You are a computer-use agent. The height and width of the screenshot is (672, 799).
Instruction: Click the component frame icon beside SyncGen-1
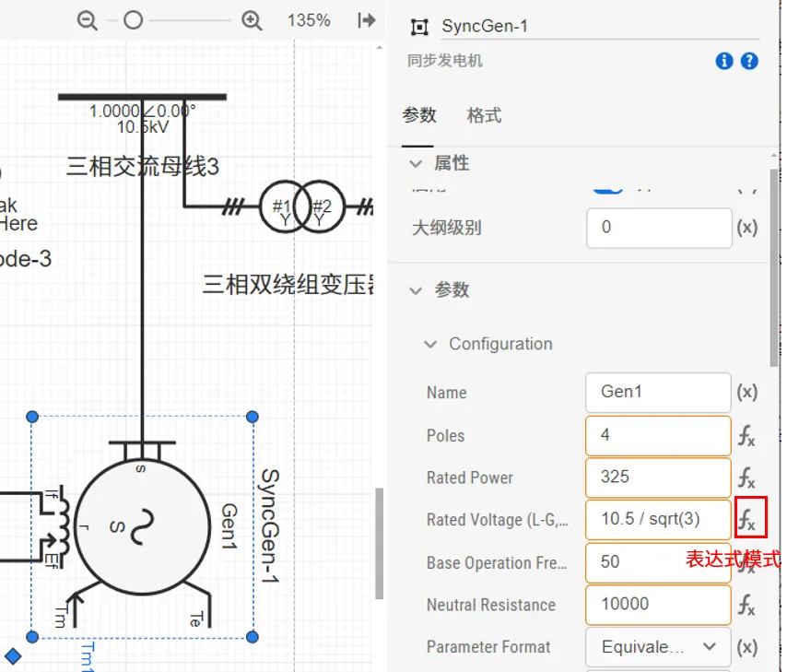pos(420,27)
